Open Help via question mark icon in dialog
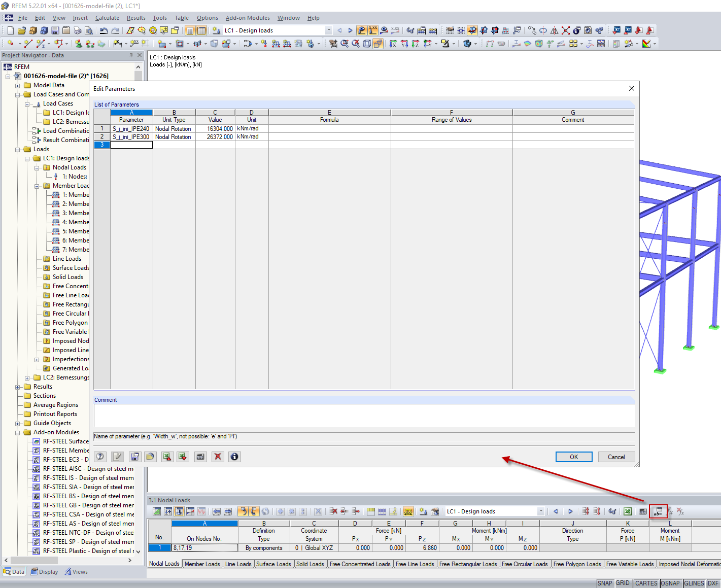Viewport: 721px width, 588px height. [x=100, y=457]
